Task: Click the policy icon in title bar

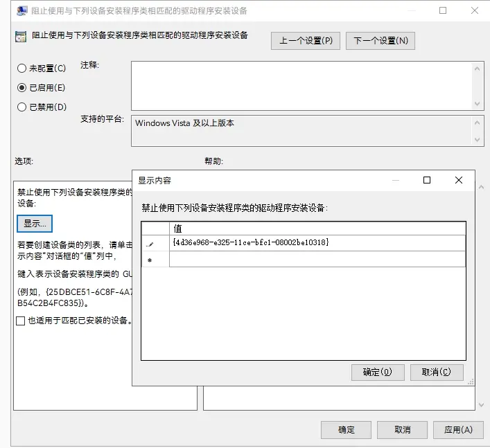Action: [21, 11]
